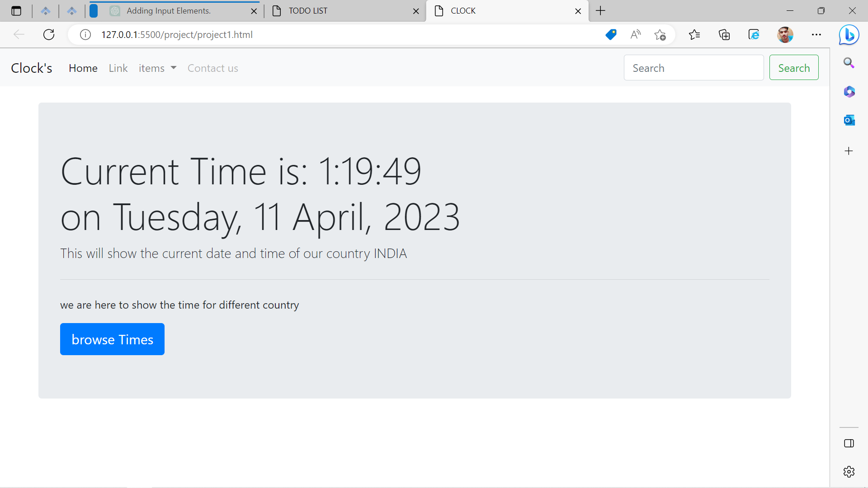Close the CLOCK tab
This screenshot has width=868, height=488.
tap(578, 11)
